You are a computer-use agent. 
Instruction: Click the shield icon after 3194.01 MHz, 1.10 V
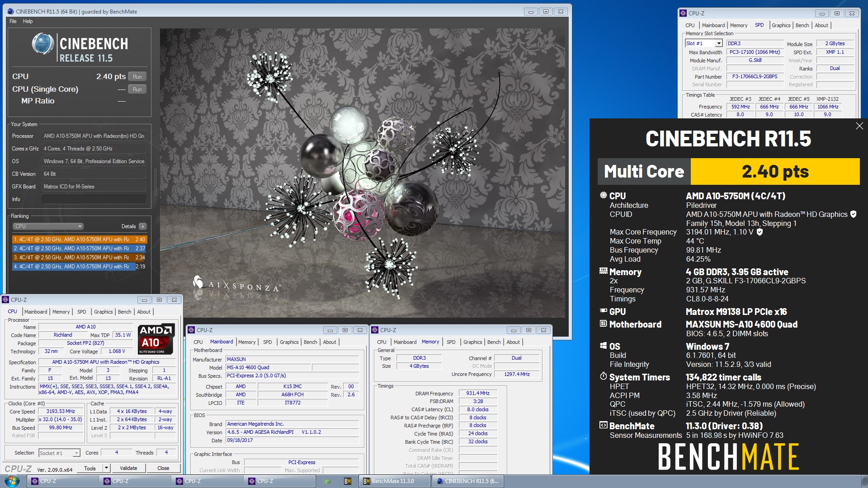[760, 232]
